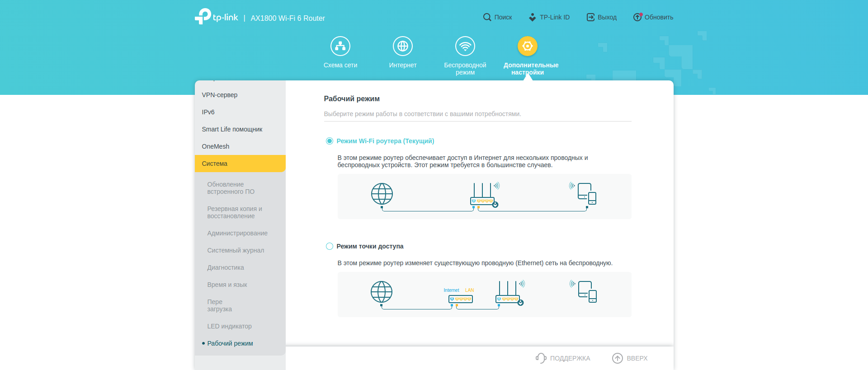Open the Network Map (Схема сети) icon
Image resolution: width=868 pixels, height=370 pixels.
[340, 46]
